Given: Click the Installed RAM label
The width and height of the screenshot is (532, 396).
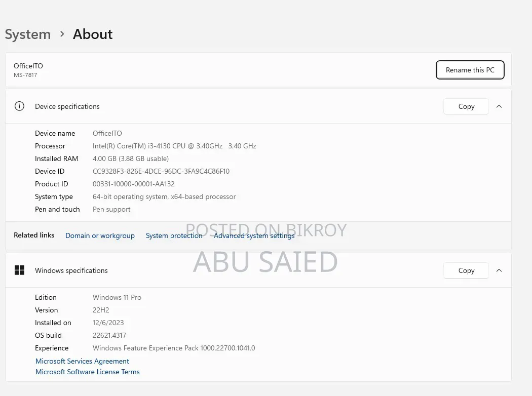Looking at the screenshot, I should click(x=56, y=159).
